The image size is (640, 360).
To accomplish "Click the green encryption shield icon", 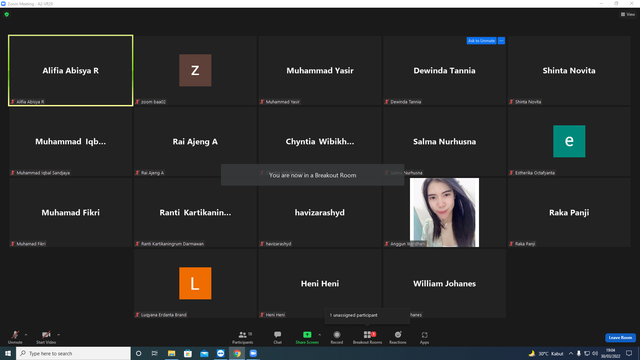I will coord(7,14).
